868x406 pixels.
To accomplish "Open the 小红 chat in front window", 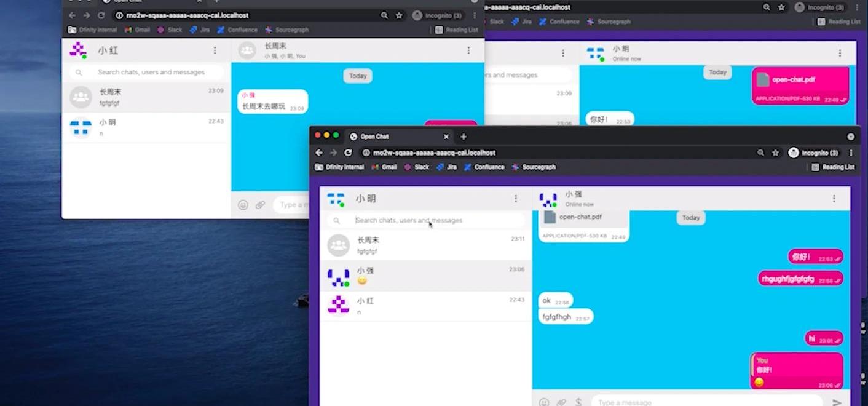I will click(x=425, y=306).
